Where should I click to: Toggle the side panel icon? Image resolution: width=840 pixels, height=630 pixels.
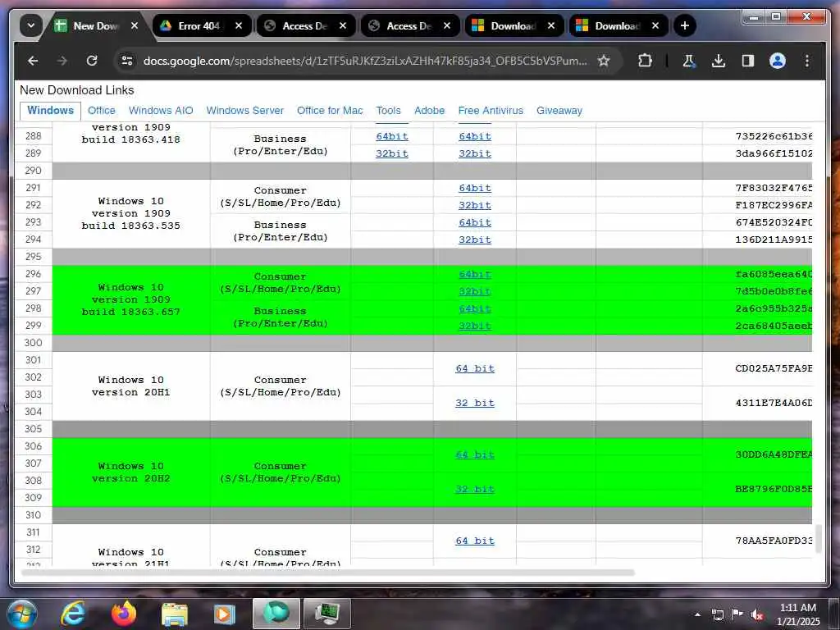[x=748, y=61]
